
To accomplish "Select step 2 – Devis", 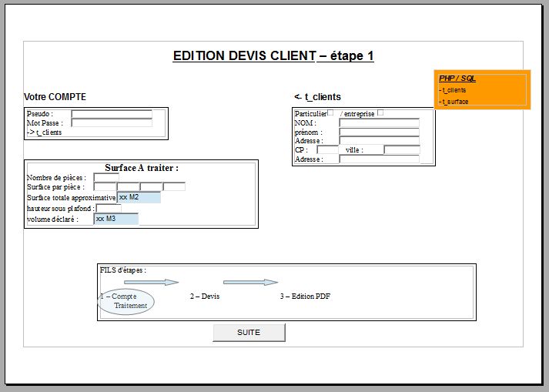I will pyautogui.click(x=205, y=297).
